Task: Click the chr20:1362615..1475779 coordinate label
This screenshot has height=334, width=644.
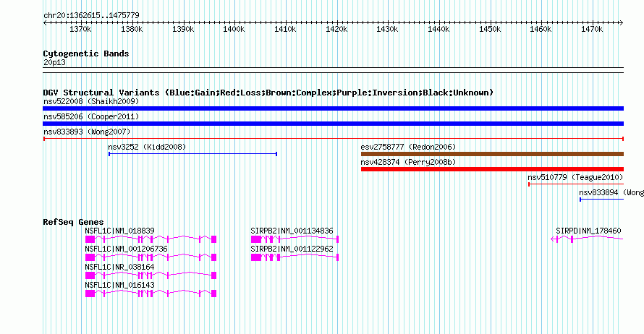Action: (x=91, y=15)
